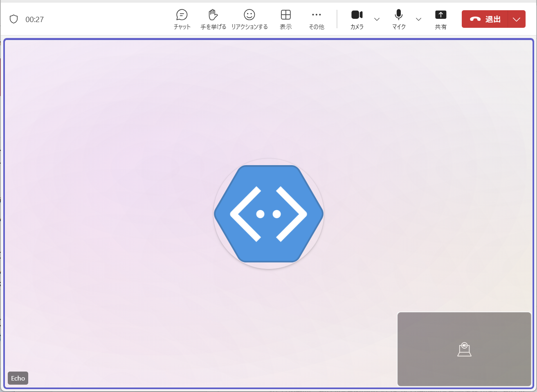Open the リアクションする reactions menu
This screenshot has width=537, height=392.
tap(249, 19)
